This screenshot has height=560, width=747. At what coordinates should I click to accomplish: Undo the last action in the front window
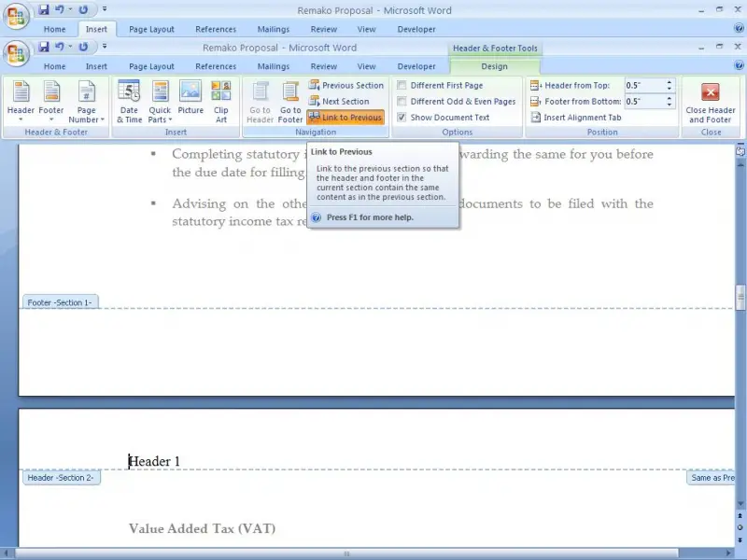coord(60,47)
